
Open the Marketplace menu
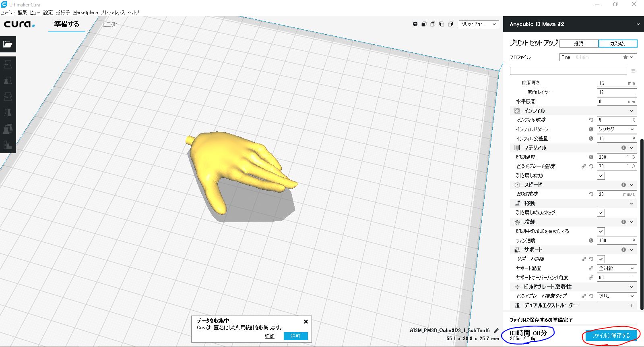[85, 12]
